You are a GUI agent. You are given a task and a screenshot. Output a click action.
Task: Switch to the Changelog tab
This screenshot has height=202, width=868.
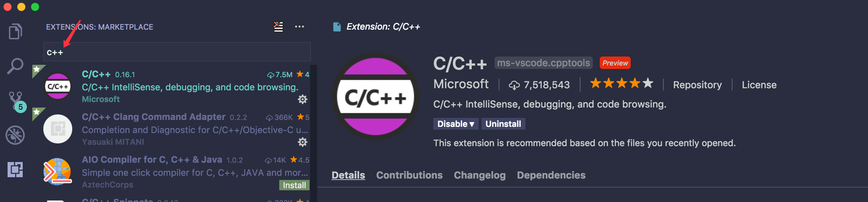pos(480,175)
